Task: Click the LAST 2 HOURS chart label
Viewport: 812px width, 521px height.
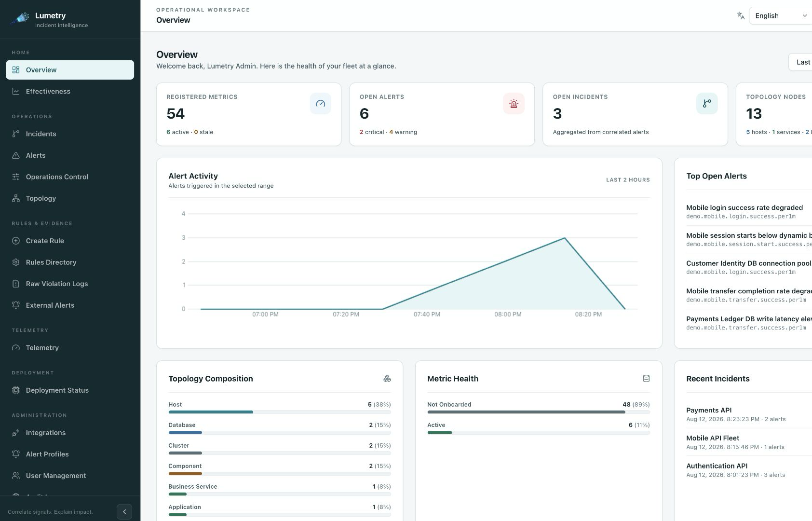Action: click(628, 180)
